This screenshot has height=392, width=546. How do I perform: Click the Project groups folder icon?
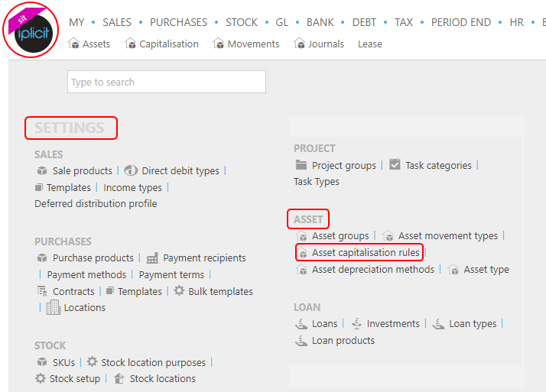[x=301, y=165]
